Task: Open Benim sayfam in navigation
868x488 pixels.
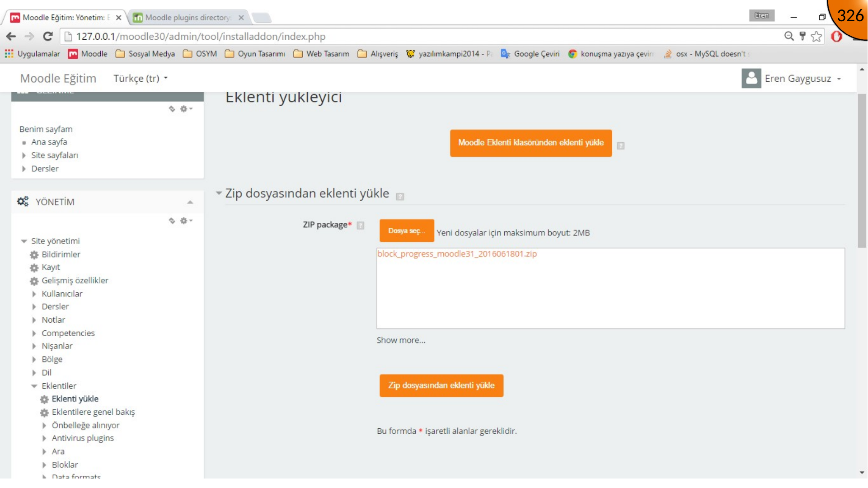Action: pyautogui.click(x=46, y=129)
